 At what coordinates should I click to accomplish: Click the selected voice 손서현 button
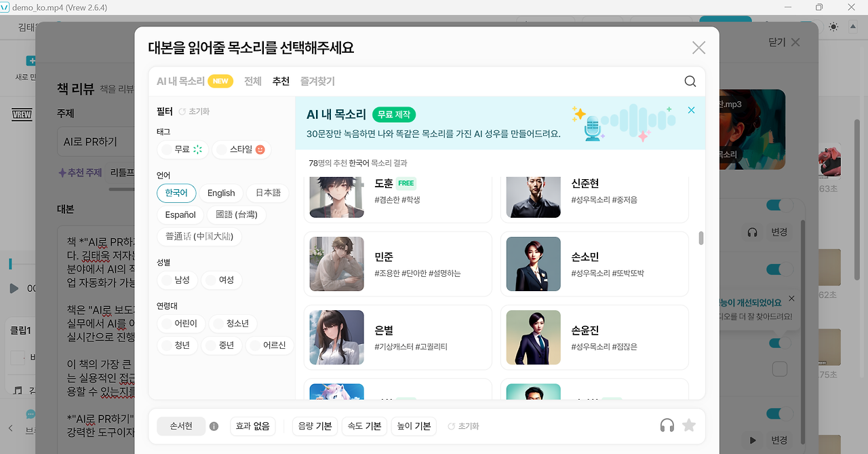pyautogui.click(x=181, y=426)
